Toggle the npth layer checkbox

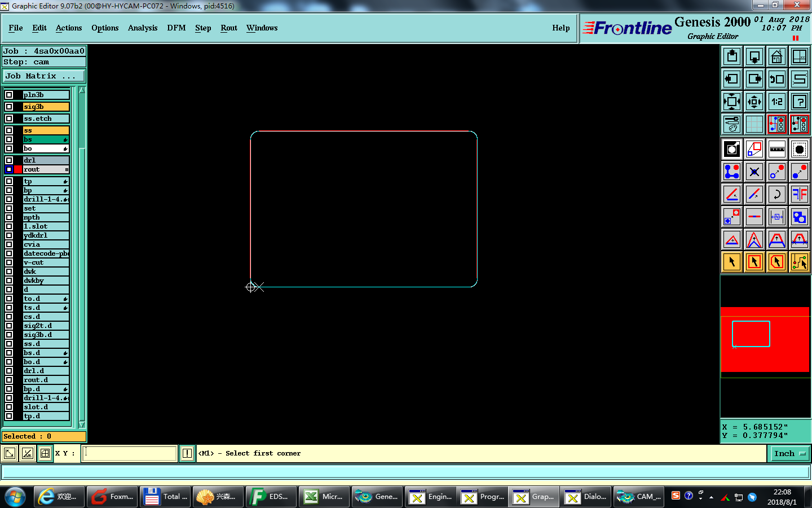pyautogui.click(x=9, y=217)
